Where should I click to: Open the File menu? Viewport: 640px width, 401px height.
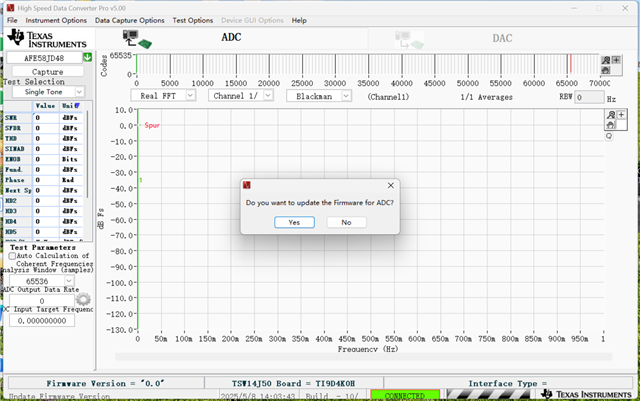[x=12, y=20]
